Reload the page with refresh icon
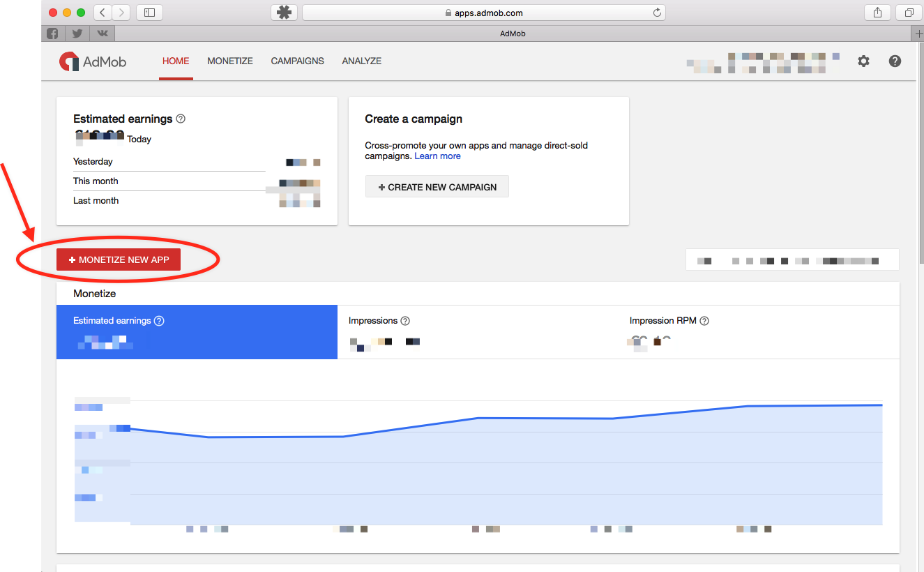924x572 pixels. click(656, 13)
